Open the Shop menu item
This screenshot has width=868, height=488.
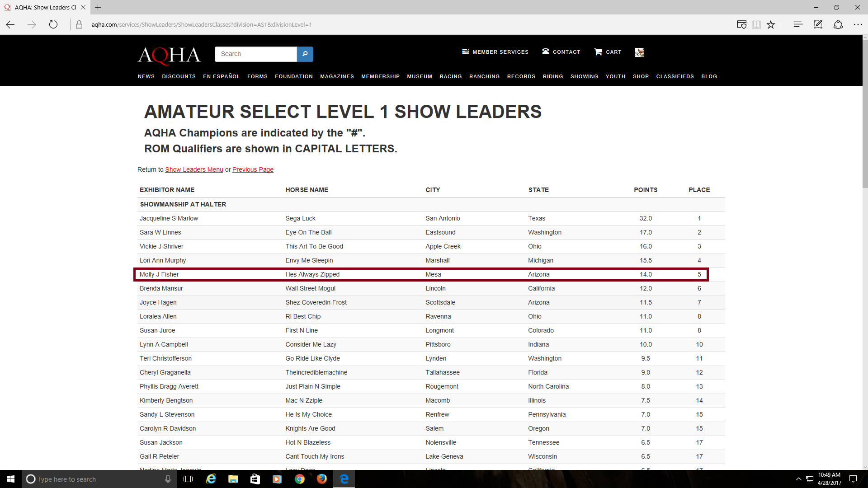(x=641, y=76)
